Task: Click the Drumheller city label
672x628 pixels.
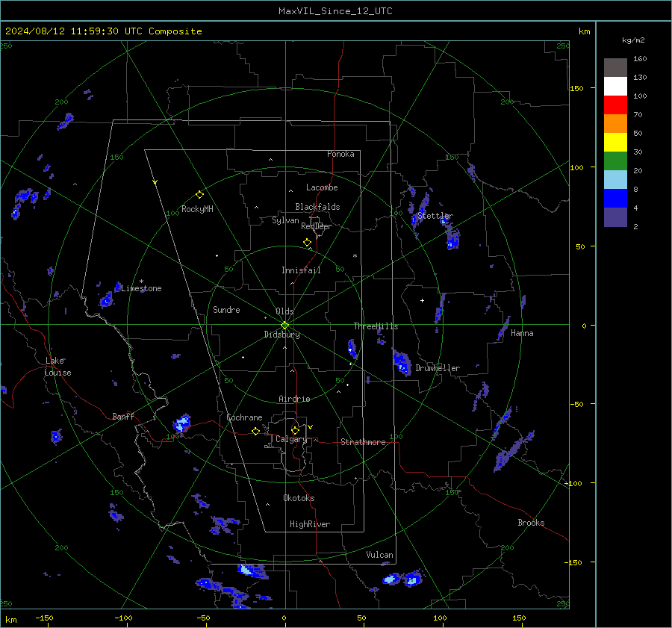Action: click(438, 368)
